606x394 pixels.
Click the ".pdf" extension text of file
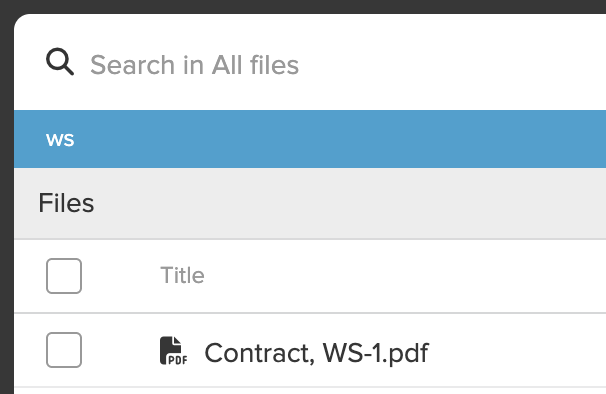tap(408, 353)
